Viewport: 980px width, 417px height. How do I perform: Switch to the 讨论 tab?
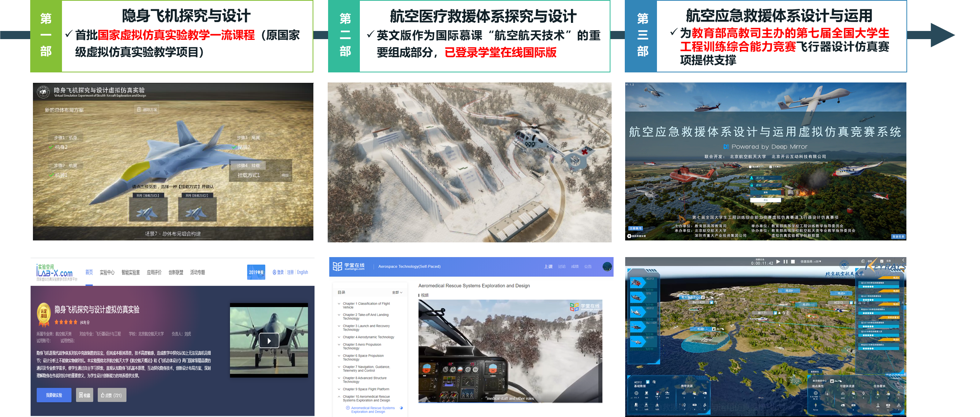(562, 266)
